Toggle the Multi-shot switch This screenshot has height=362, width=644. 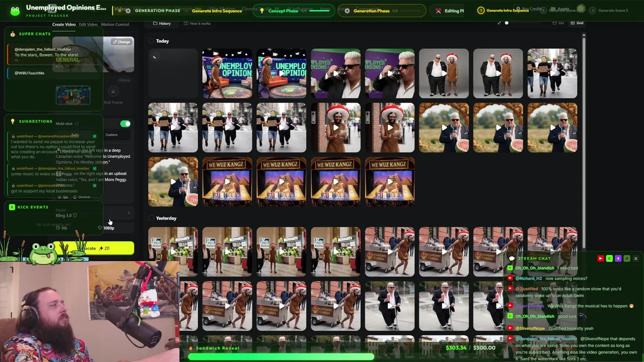[x=125, y=124]
